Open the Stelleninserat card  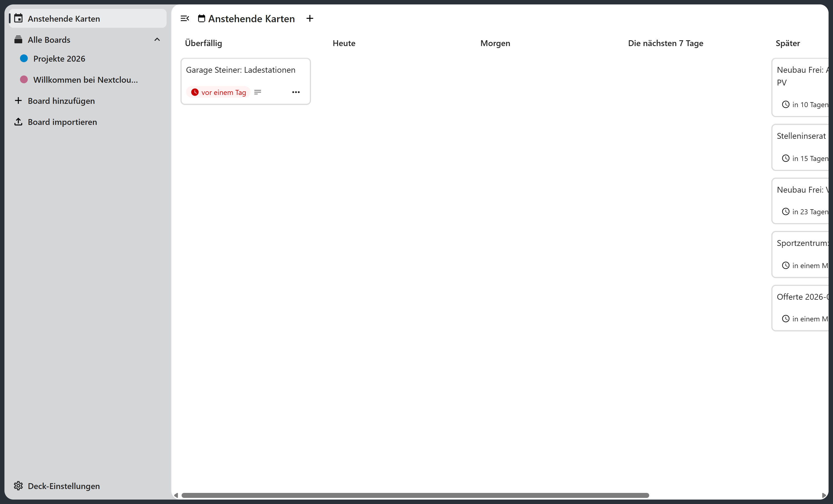(800, 147)
